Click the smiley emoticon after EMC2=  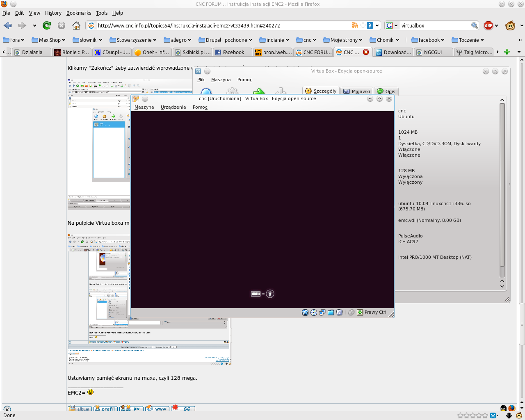coord(91,392)
